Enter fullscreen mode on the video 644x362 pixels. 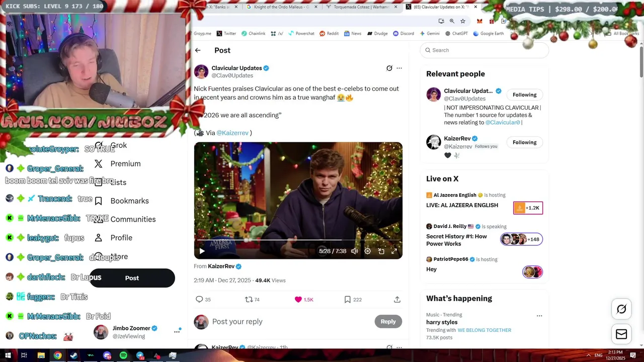click(394, 251)
